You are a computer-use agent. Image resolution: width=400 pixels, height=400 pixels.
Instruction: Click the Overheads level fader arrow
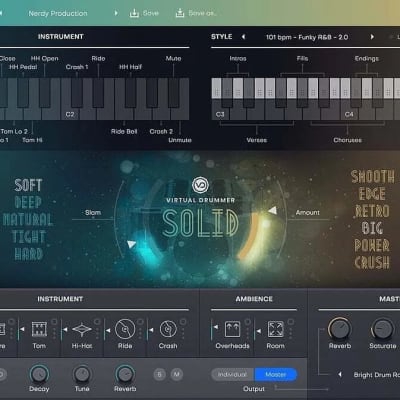point(216,327)
